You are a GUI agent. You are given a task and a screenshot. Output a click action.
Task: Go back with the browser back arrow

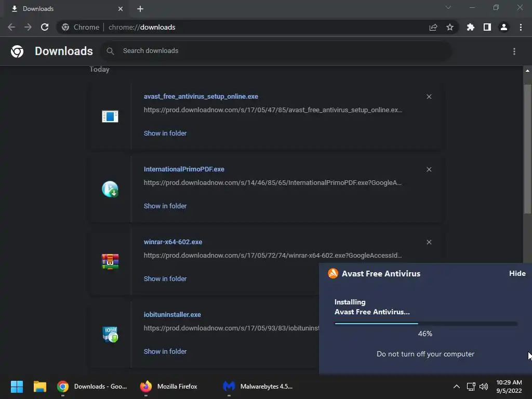(11, 27)
